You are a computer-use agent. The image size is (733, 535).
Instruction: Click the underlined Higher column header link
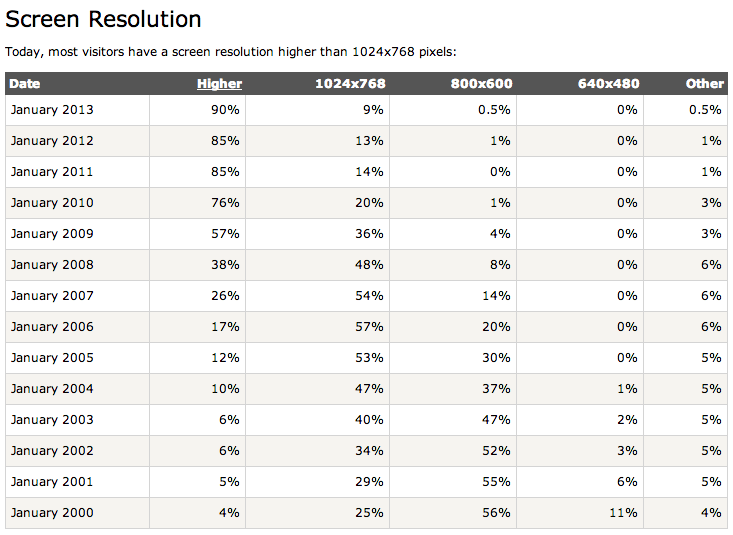pyautogui.click(x=219, y=84)
